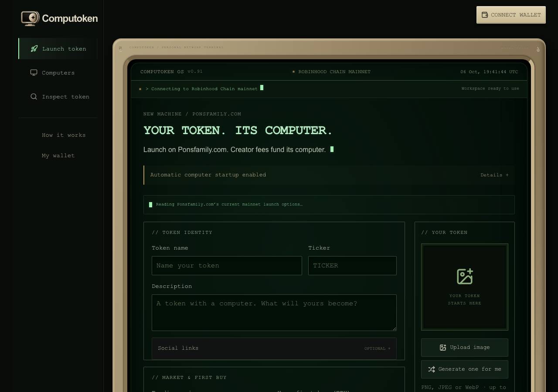Click the monitor icon beside Computers
Screen dimensions: 558x392
pos(34,73)
